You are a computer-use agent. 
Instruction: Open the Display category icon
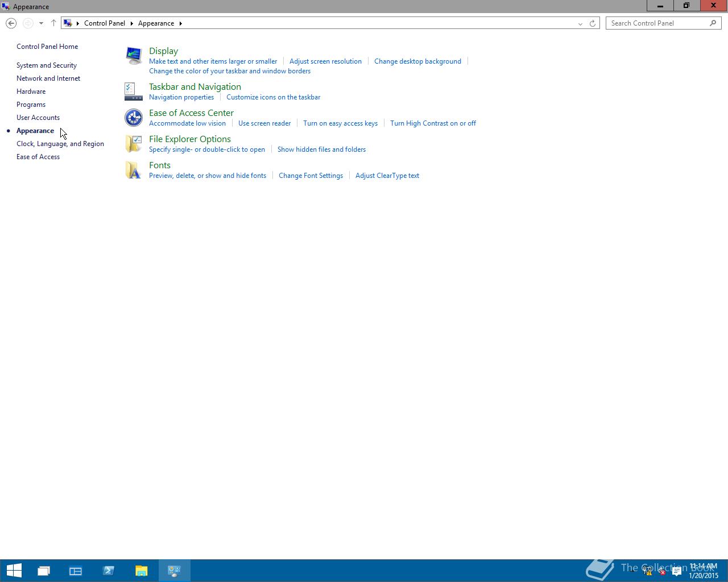tap(134, 56)
